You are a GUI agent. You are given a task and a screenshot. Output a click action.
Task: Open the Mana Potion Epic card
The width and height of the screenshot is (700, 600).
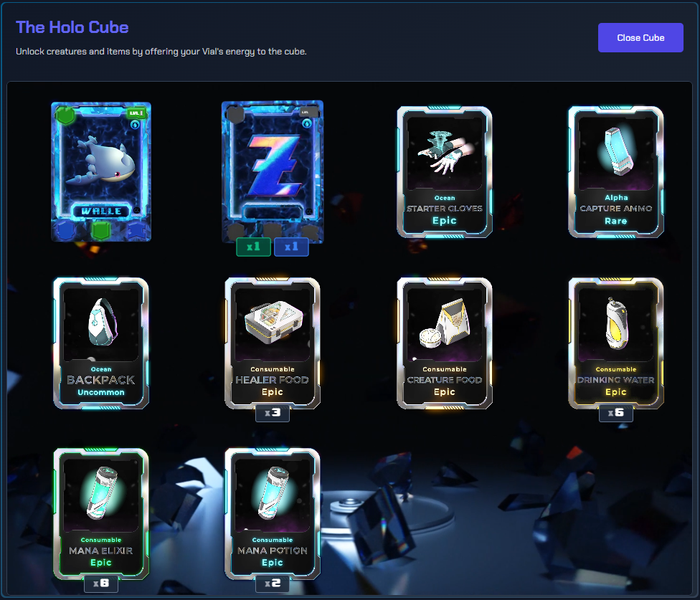coord(273,514)
